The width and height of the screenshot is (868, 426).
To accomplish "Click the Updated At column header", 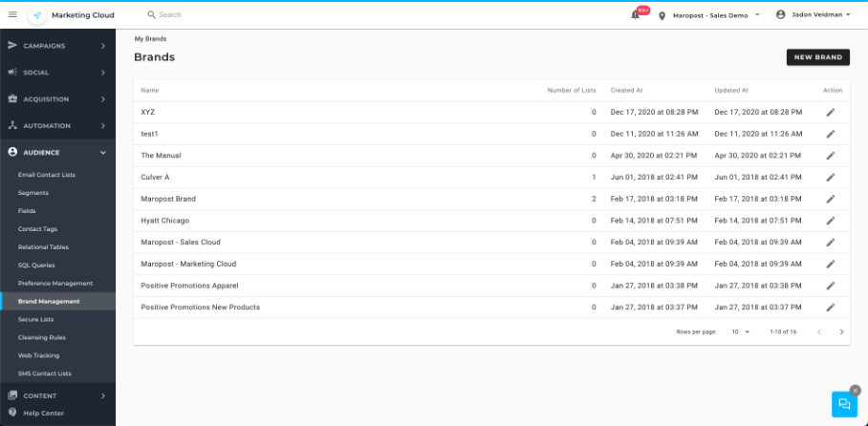I will pos(730,90).
